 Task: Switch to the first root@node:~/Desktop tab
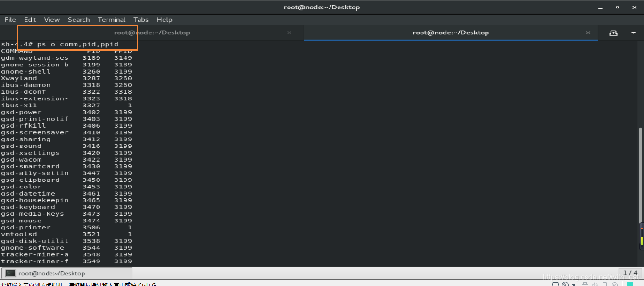coord(152,33)
